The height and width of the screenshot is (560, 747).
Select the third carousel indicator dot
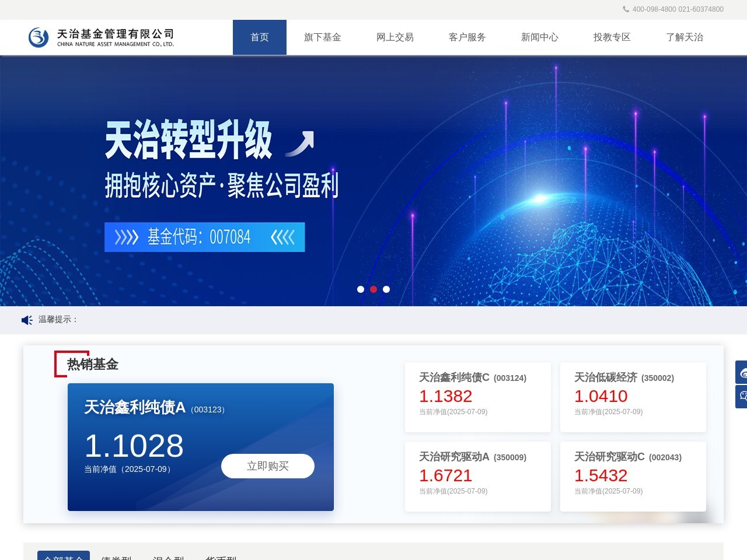click(x=386, y=289)
